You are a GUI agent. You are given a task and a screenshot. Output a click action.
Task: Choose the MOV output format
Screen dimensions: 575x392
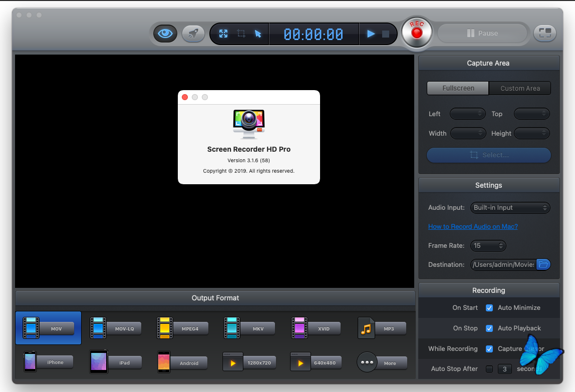pyautogui.click(x=49, y=328)
